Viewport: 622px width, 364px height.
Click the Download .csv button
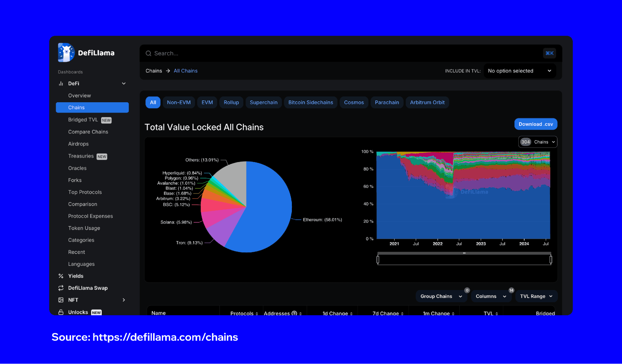[536, 124]
